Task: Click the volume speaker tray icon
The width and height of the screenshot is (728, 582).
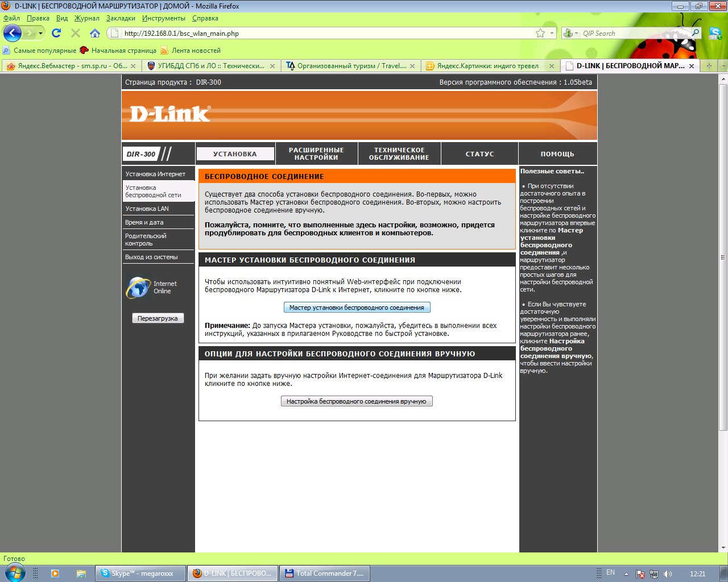Action: click(x=668, y=573)
